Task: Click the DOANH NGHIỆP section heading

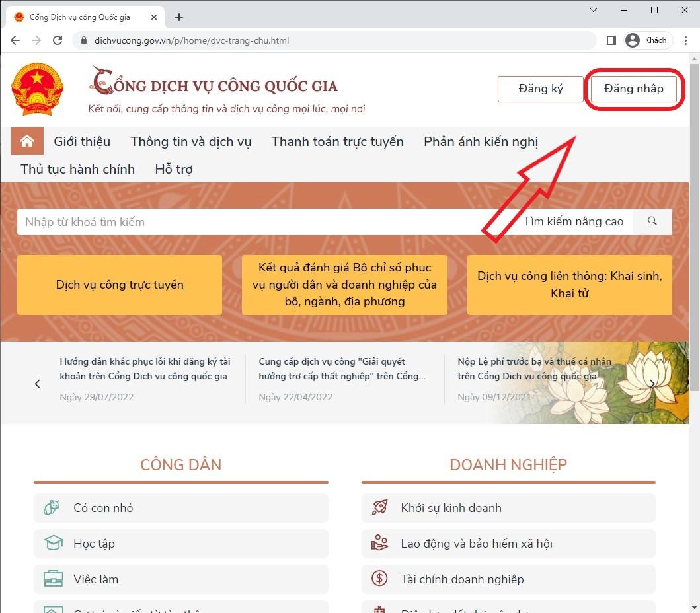Action: pos(508,465)
